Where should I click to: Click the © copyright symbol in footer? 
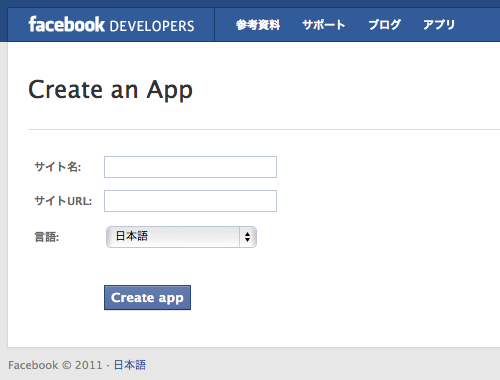(67, 365)
